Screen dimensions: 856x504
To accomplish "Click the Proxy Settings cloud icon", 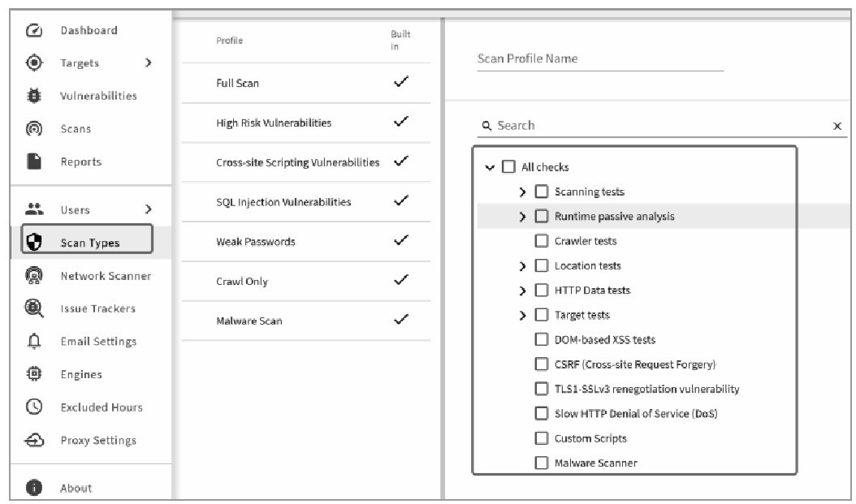I will [x=34, y=440].
